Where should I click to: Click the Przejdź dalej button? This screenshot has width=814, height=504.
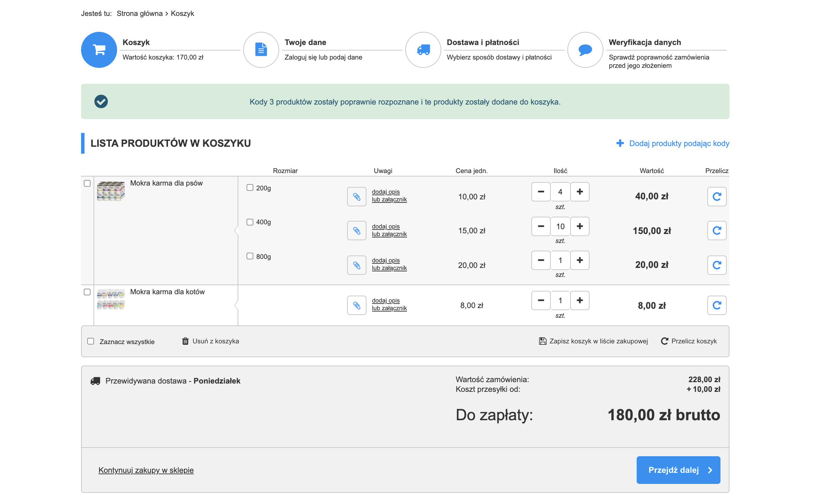tap(678, 470)
